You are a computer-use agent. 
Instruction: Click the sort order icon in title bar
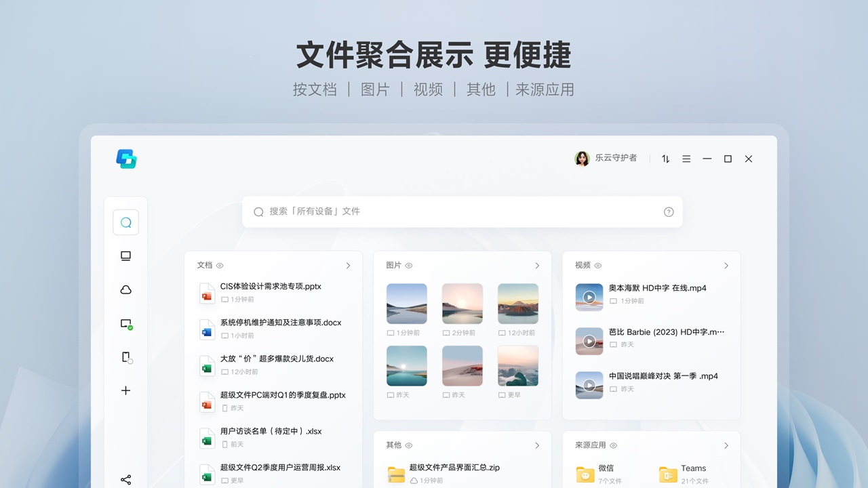tap(665, 159)
